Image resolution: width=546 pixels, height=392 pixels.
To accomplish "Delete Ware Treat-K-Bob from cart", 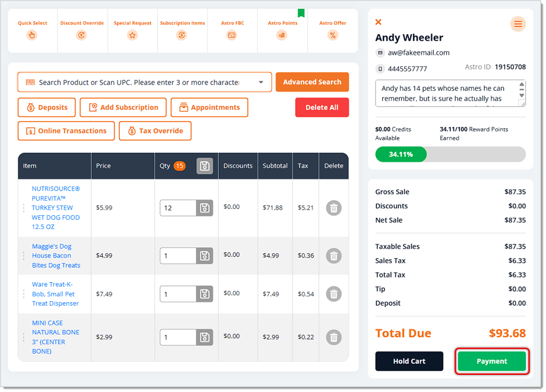I will (334, 294).
